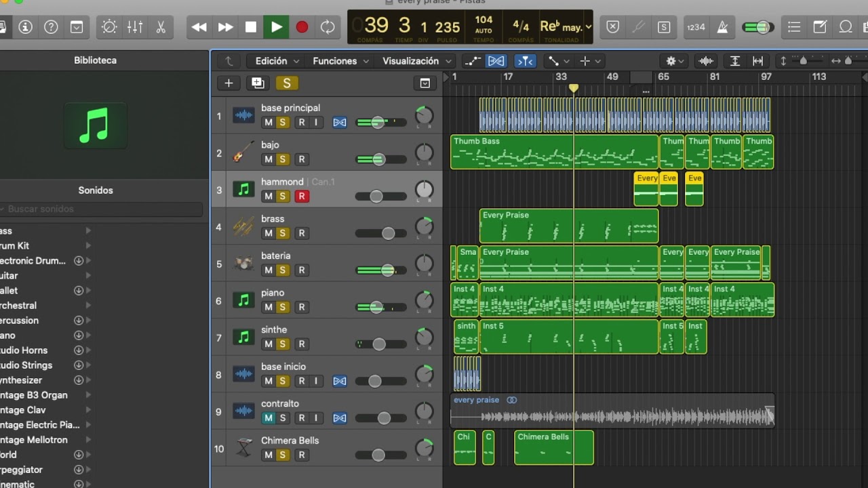The image size is (868, 488).
Task: Click the Fast Forward transport button
Action: coord(225,27)
